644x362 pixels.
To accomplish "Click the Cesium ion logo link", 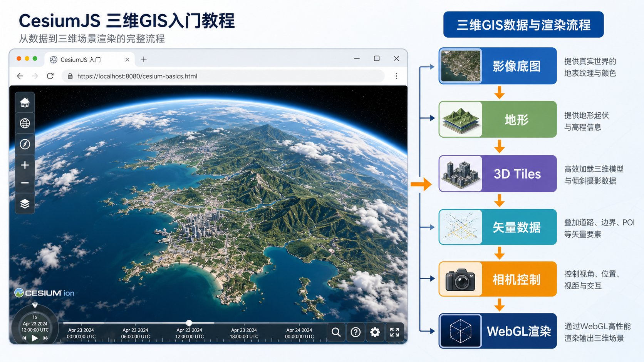I will 44,293.
